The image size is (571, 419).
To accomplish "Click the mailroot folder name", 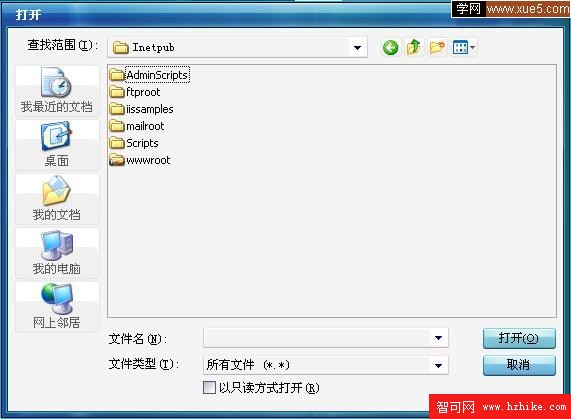I will coord(145,126).
